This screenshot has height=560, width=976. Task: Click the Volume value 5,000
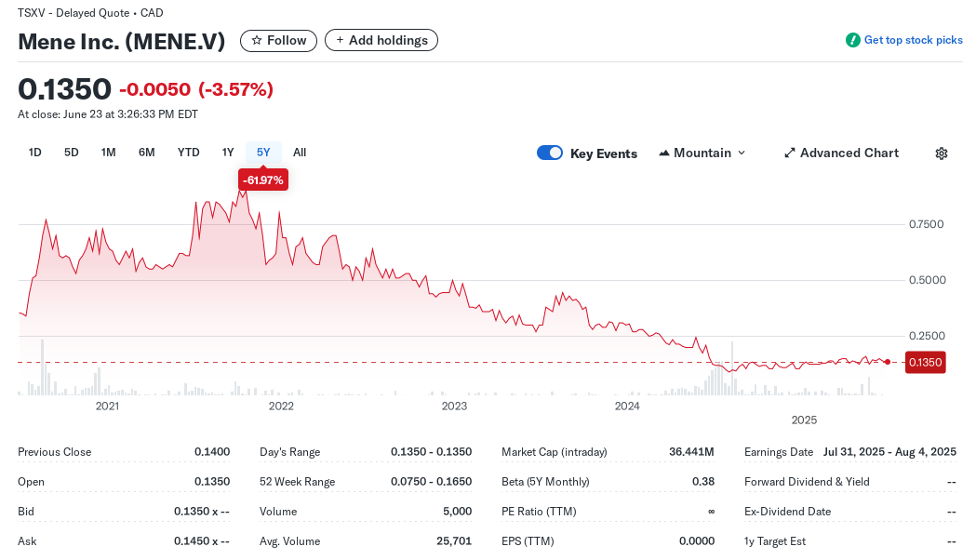click(458, 512)
